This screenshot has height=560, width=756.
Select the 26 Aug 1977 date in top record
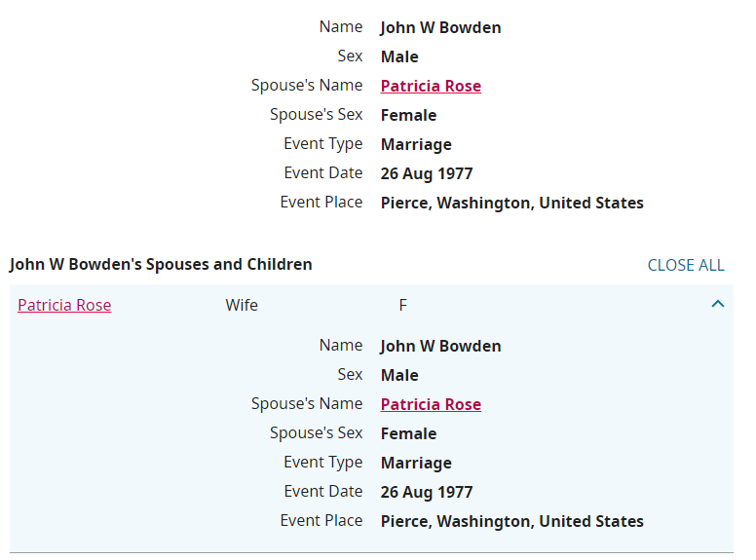point(427,174)
